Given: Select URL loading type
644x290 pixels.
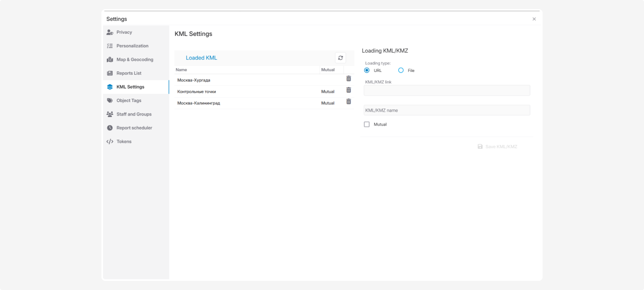Looking at the screenshot, I should click(367, 70).
